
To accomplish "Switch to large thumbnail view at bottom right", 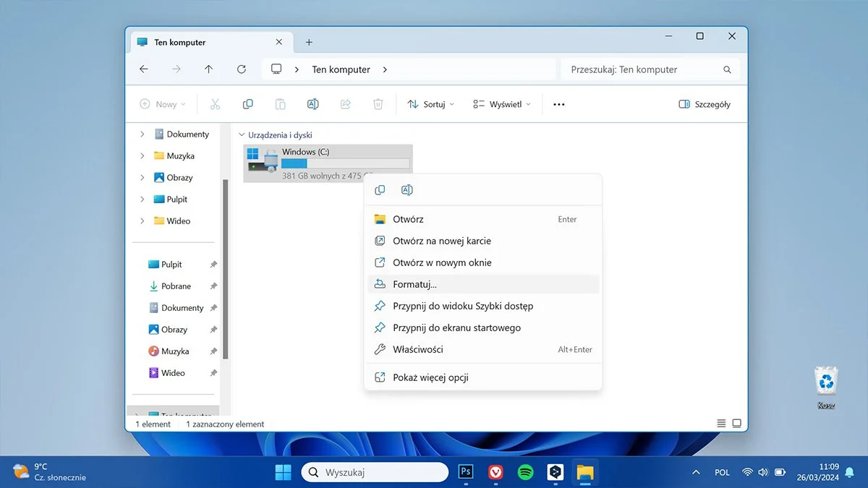I will [x=736, y=423].
